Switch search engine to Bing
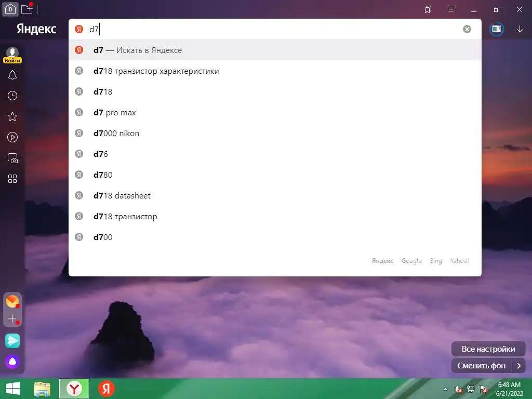 tap(436, 261)
